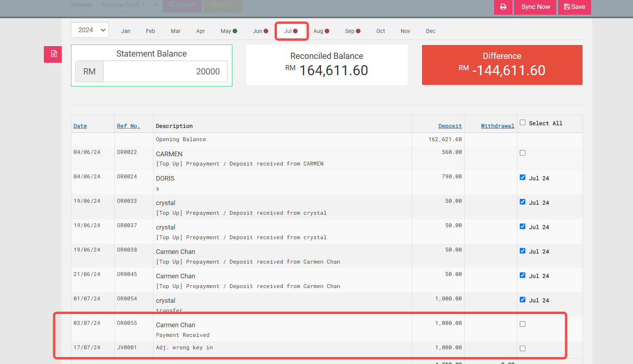Viewport: 633px width, 364px height.
Task: Click the date 17/07/24
Action: pyautogui.click(x=87, y=347)
